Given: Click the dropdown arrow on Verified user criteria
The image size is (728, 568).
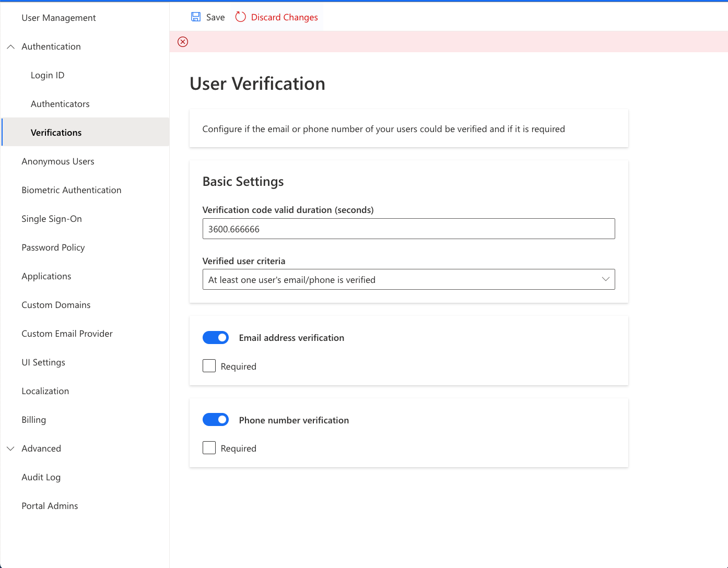Looking at the screenshot, I should (605, 279).
